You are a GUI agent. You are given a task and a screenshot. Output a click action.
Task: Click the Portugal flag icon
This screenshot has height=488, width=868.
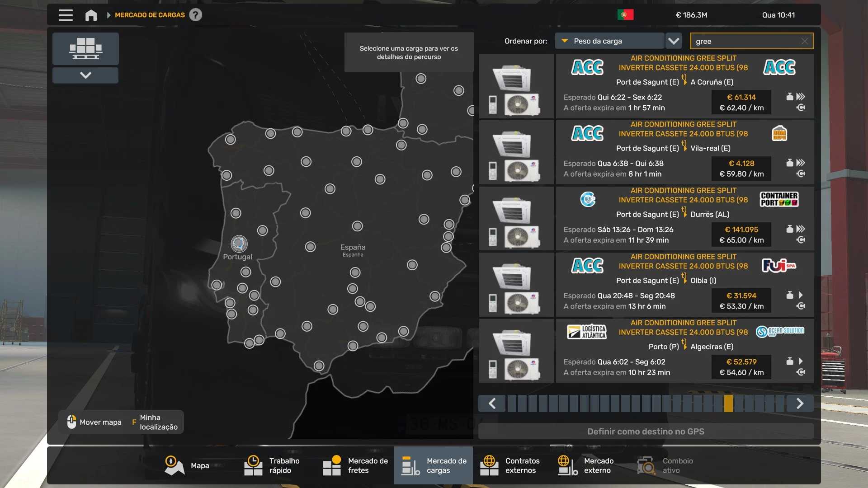pyautogui.click(x=625, y=15)
